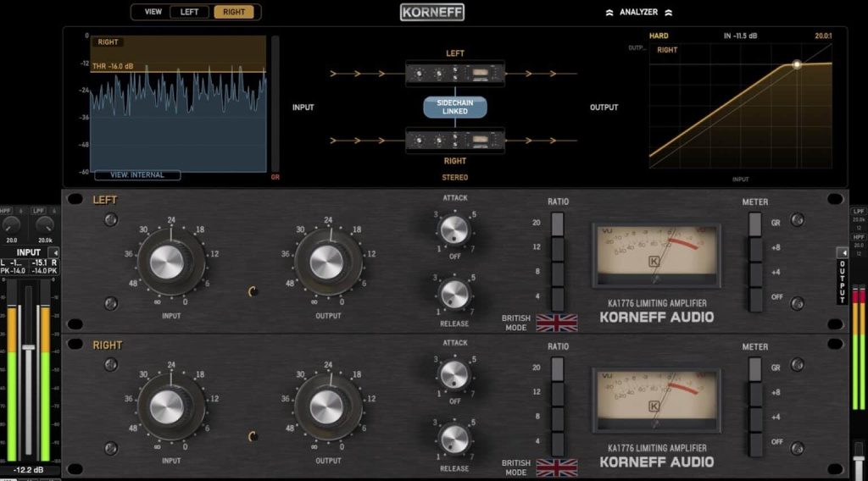Image resolution: width=868 pixels, height=481 pixels.
Task: Set RIGHT unit meter to +8
Action: [755, 393]
